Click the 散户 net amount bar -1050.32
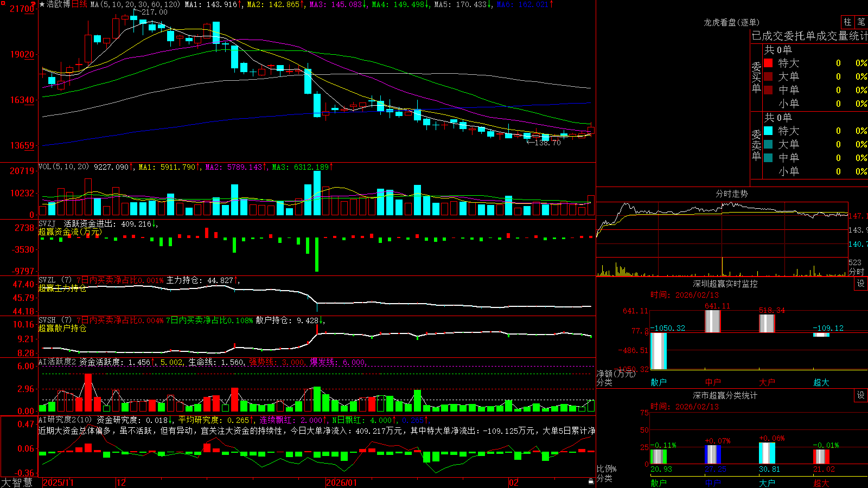 click(x=659, y=351)
